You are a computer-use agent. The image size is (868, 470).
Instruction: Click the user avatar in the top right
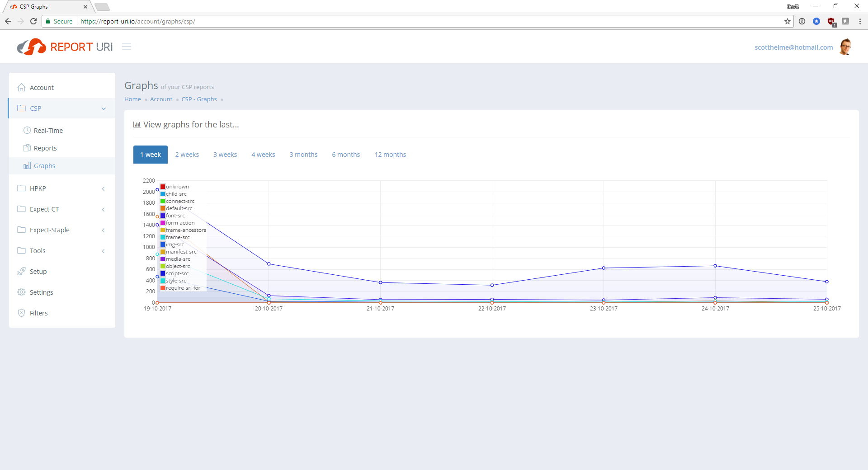(x=846, y=47)
